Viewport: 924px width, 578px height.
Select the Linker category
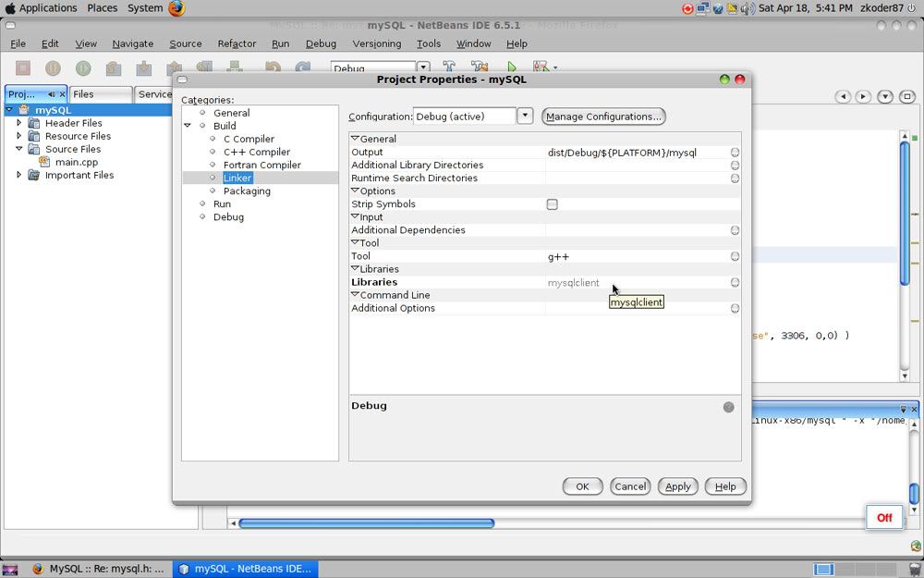(x=237, y=178)
